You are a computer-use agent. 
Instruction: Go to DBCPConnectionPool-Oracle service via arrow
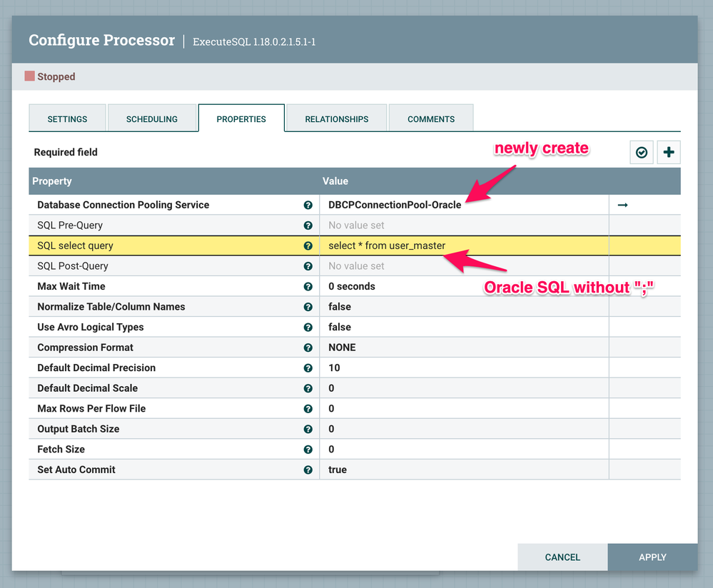click(x=622, y=205)
